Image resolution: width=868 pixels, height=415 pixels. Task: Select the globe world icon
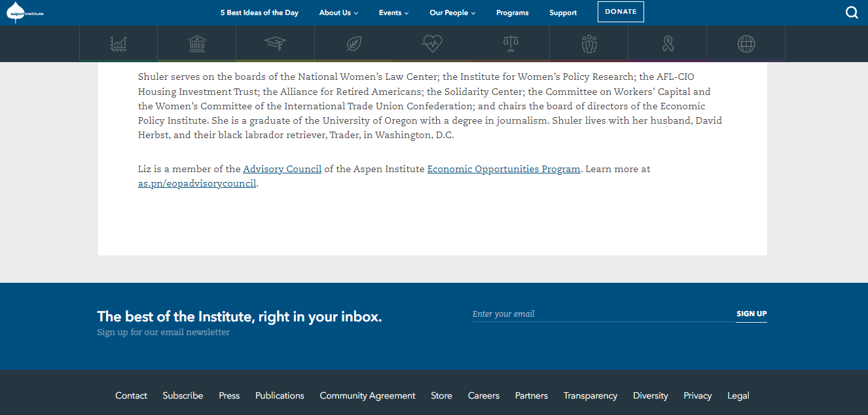[746, 44]
